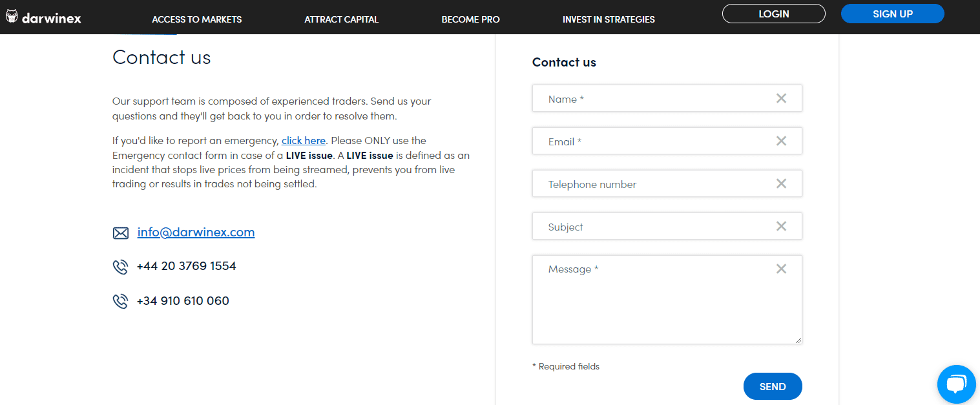The image size is (980, 405).
Task: Click the bold 'Contact us' form title
Action: (x=564, y=62)
